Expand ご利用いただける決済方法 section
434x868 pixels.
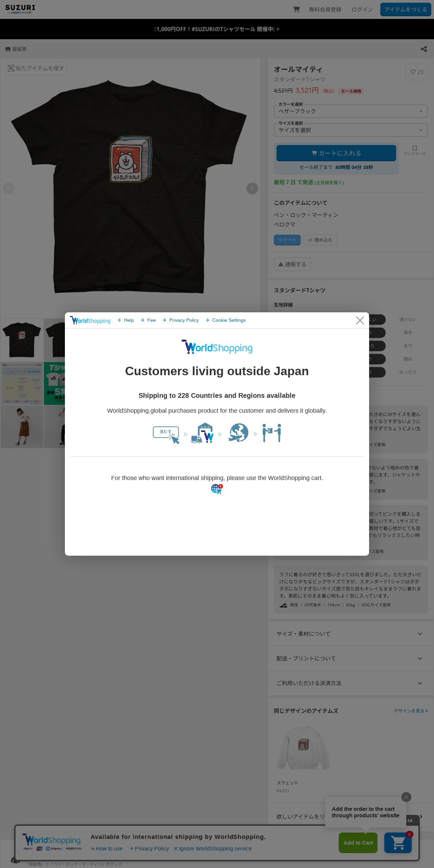[x=351, y=683]
